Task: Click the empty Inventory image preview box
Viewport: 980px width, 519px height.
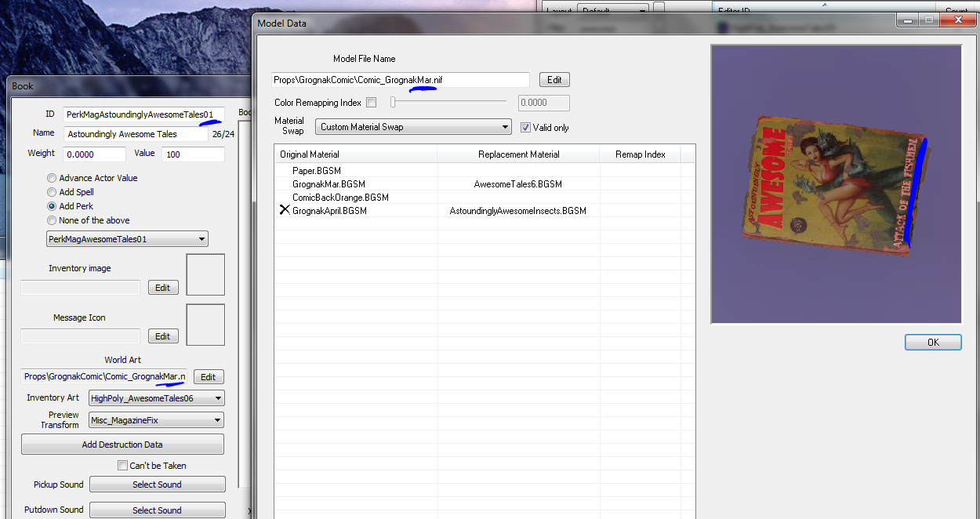Action: [205, 274]
